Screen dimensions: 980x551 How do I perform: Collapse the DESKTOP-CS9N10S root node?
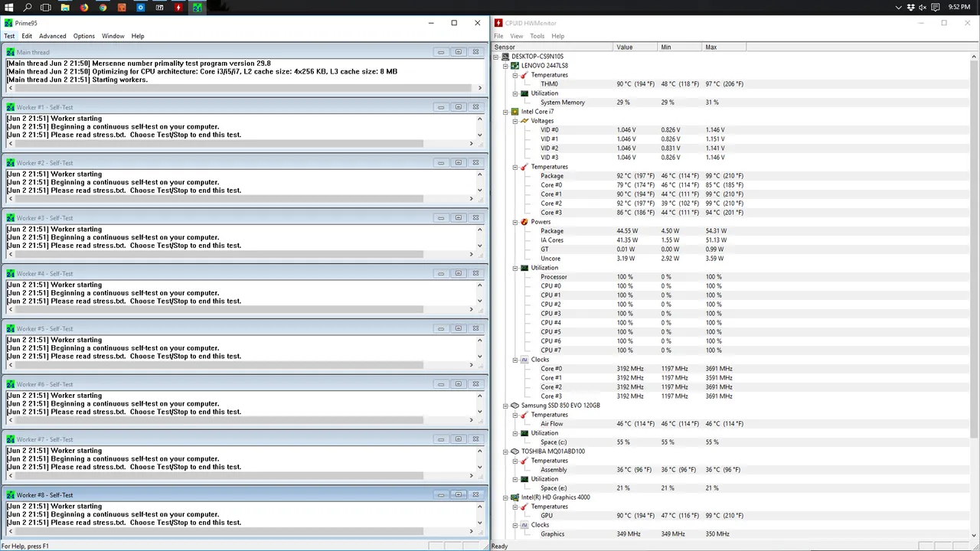coord(496,57)
